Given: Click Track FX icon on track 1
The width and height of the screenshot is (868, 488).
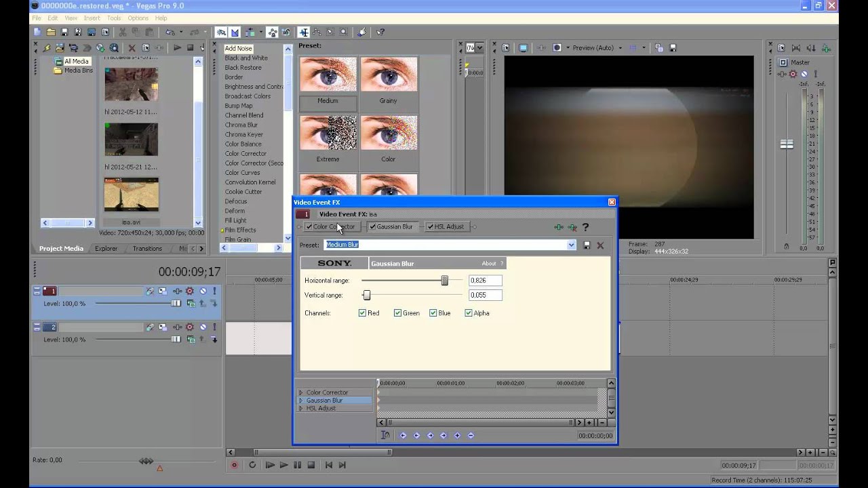Looking at the screenshot, I should click(177, 291).
